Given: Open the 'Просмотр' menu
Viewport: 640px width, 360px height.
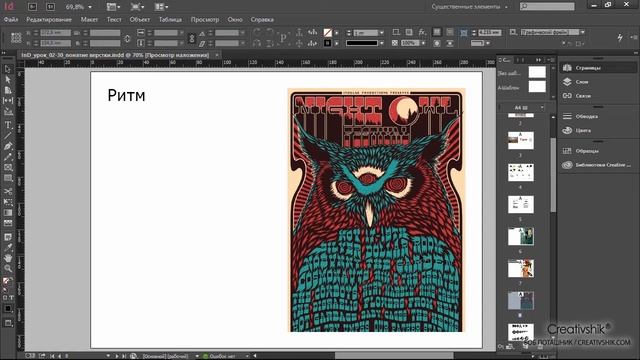Looking at the screenshot, I should [x=205, y=20].
